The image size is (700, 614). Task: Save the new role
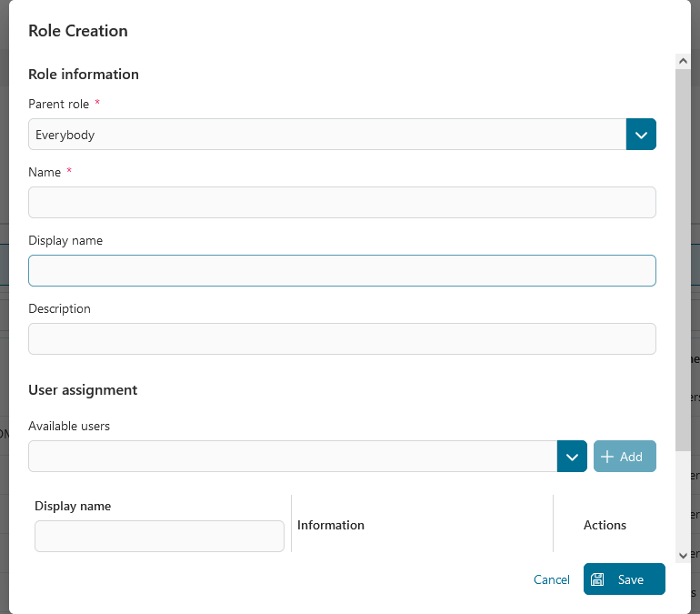[625, 579]
